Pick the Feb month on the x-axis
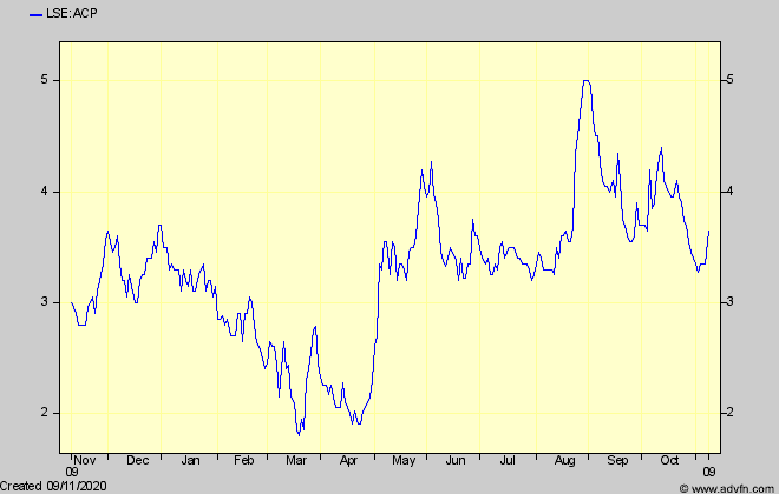The width and height of the screenshot is (779, 494). pyautogui.click(x=243, y=461)
